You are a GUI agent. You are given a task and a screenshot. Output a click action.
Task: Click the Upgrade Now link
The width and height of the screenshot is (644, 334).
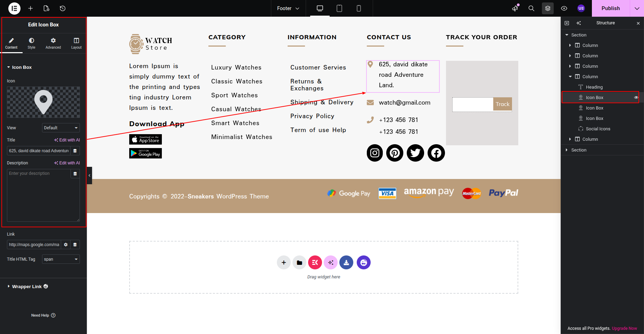click(624, 328)
